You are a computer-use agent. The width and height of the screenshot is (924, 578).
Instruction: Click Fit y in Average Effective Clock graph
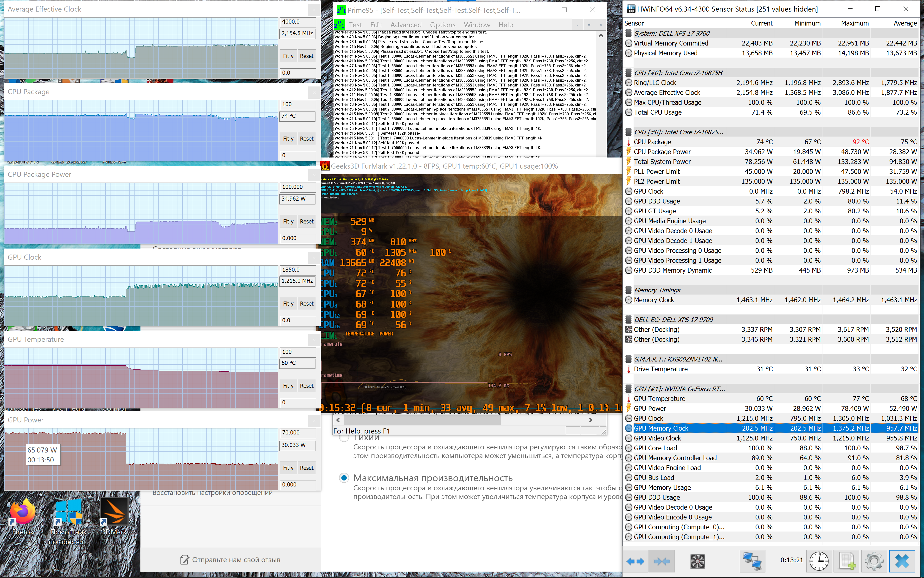(288, 56)
